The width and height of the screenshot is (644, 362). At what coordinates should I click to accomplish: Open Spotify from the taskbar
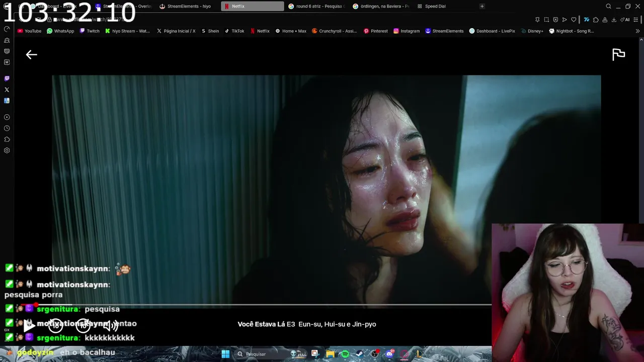(x=345, y=354)
